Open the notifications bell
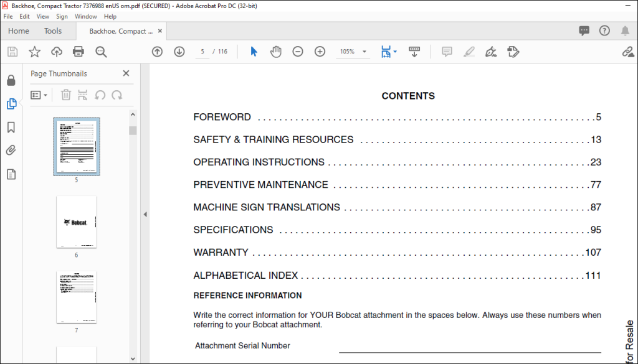This screenshot has height=364, width=638. tap(625, 31)
